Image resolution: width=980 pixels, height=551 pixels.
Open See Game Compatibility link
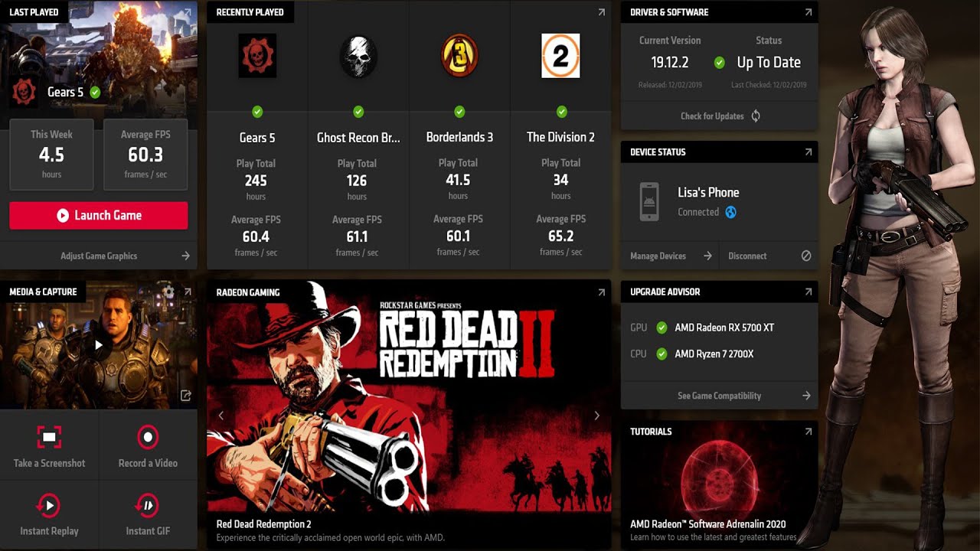click(x=719, y=396)
